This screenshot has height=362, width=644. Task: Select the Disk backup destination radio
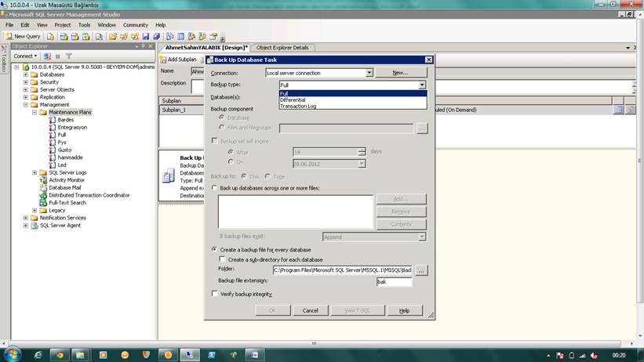[x=244, y=176]
